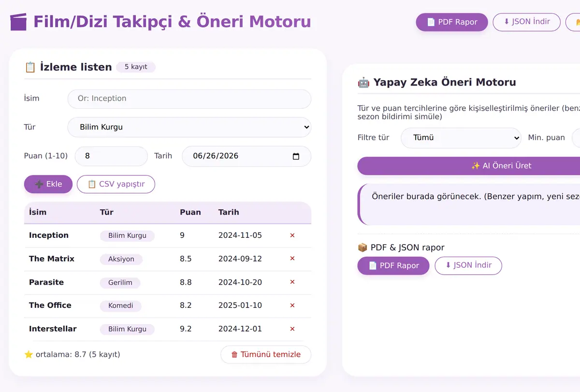The image size is (580, 392).
Task: Click the Interstellar title in the table
Action: click(x=53, y=329)
